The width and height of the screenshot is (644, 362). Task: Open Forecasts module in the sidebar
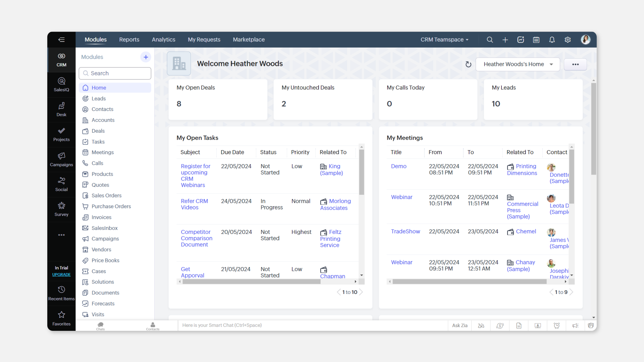tap(115, 304)
